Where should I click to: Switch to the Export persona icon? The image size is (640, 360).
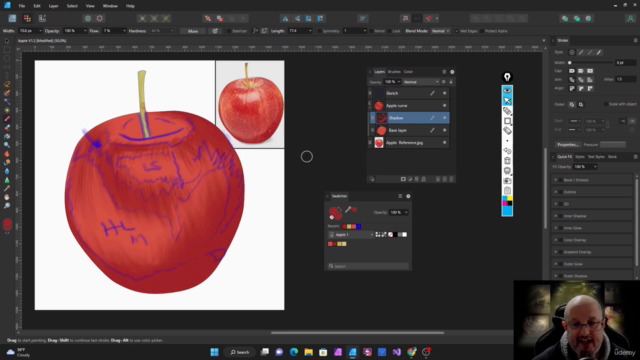[42, 18]
